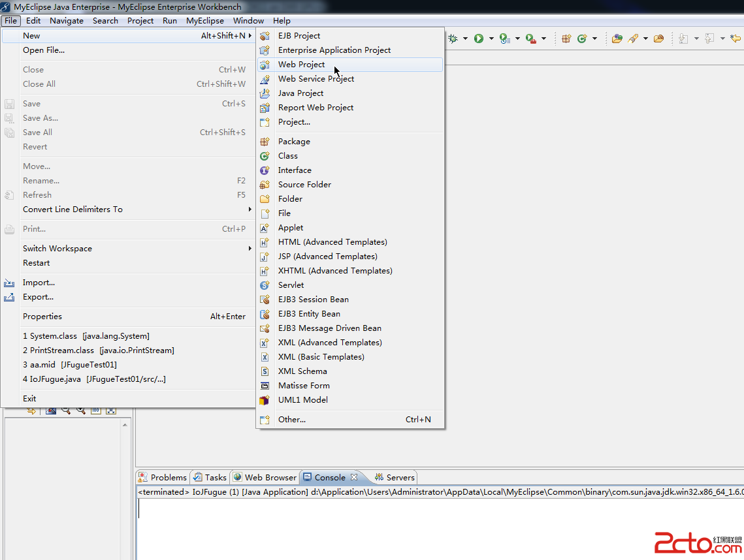This screenshot has height=560, width=744.
Task: Click the Last Edit Location arrow icon
Action: [736, 39]
